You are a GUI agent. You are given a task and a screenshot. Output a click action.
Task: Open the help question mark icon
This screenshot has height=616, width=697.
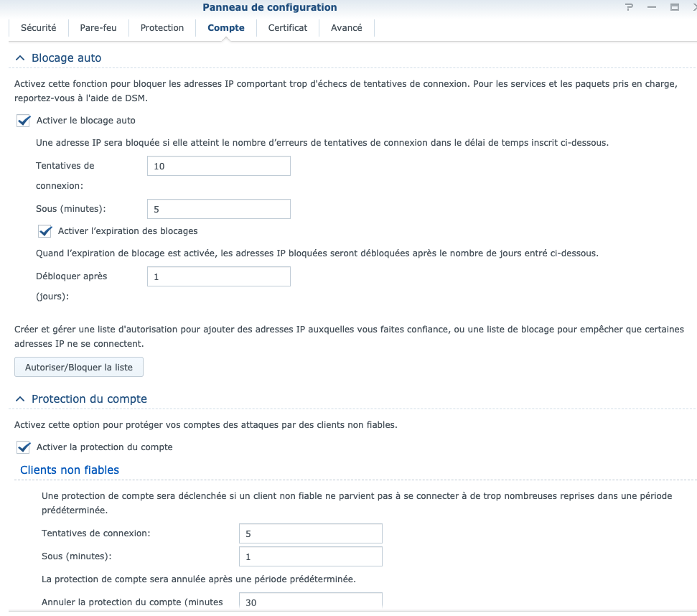click(x=629, y=7)
